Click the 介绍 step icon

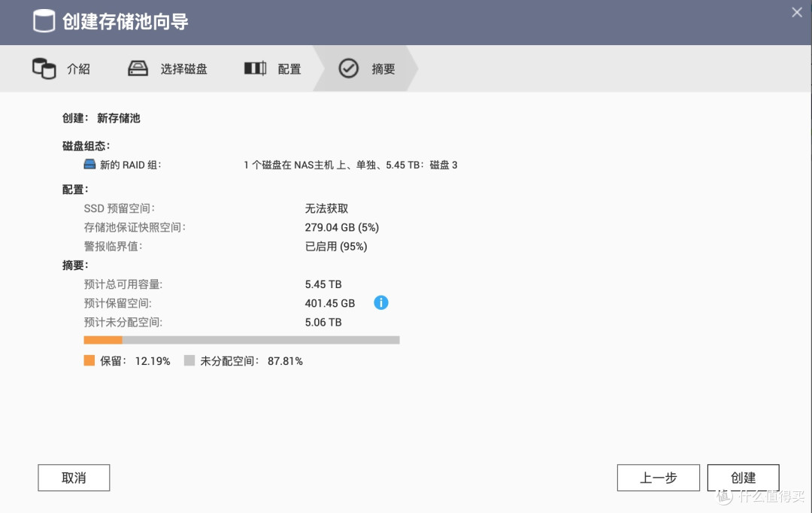click(x=44, y=68)
